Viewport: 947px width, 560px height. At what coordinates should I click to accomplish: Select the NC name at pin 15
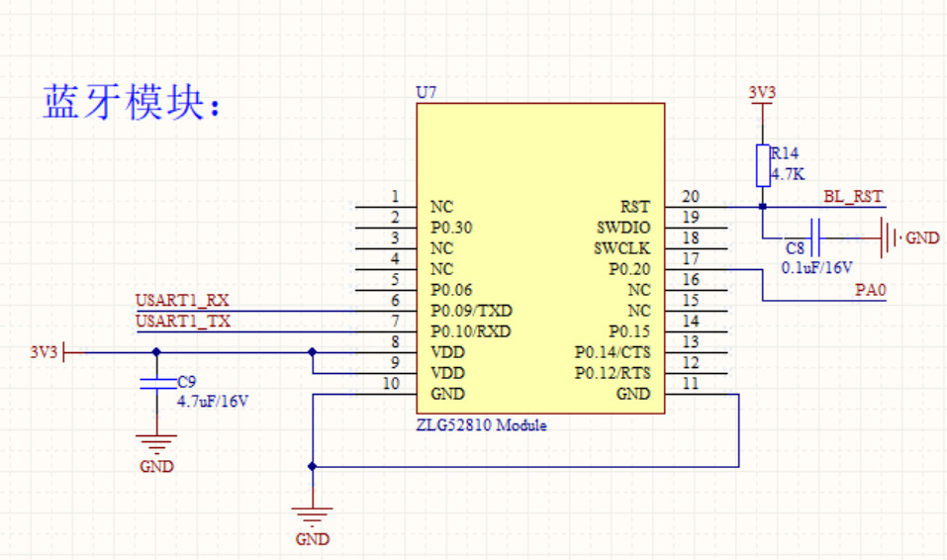pyautogui.click(x=639, y=311)
